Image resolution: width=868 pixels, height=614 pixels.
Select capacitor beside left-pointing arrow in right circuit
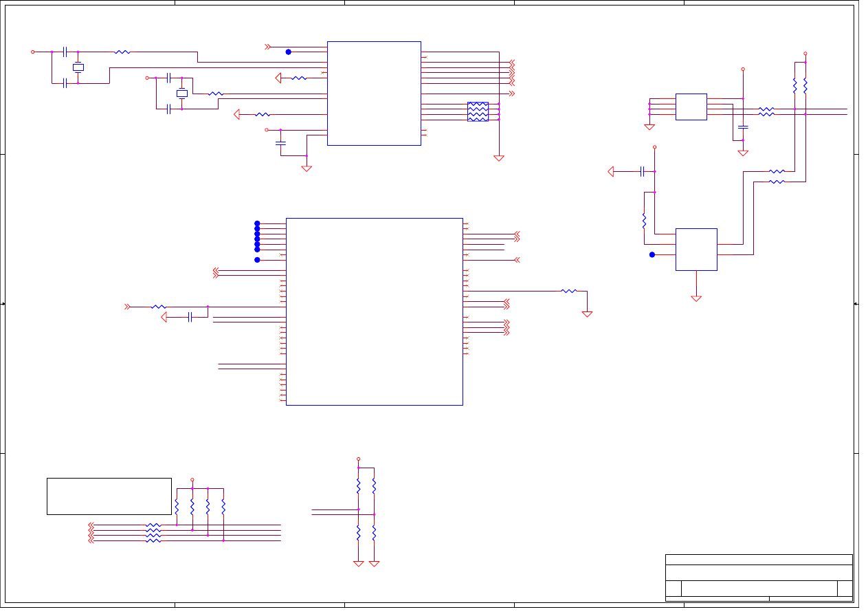[x=642, y=171]
